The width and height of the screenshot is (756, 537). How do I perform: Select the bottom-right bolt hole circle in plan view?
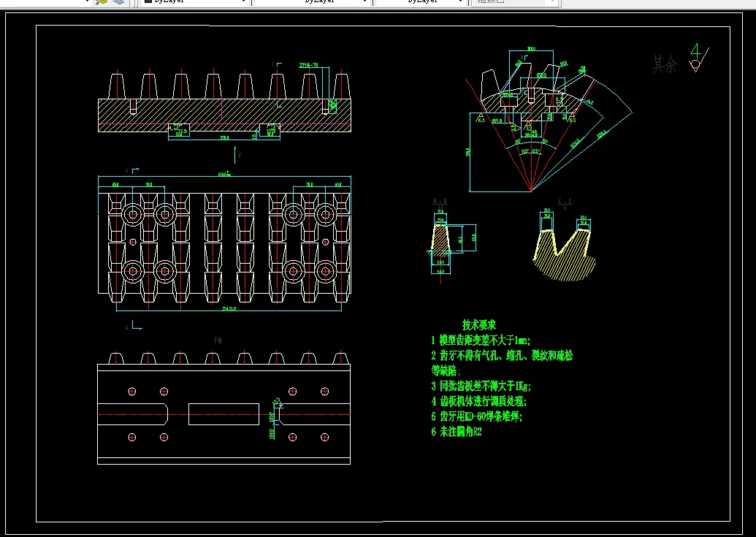coord(325,271)
